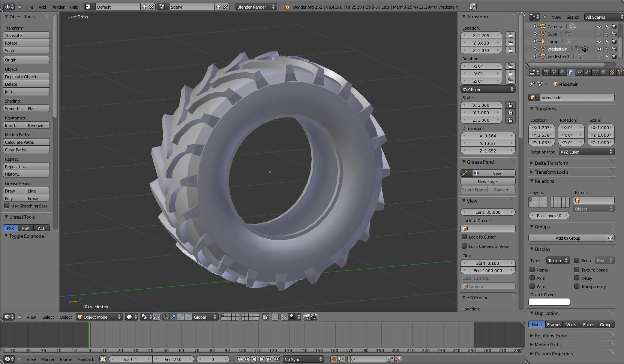Open the Blender Render engine dropdown
The height and width of the screenshot is (364, 624).
click(x=256, y=7)
